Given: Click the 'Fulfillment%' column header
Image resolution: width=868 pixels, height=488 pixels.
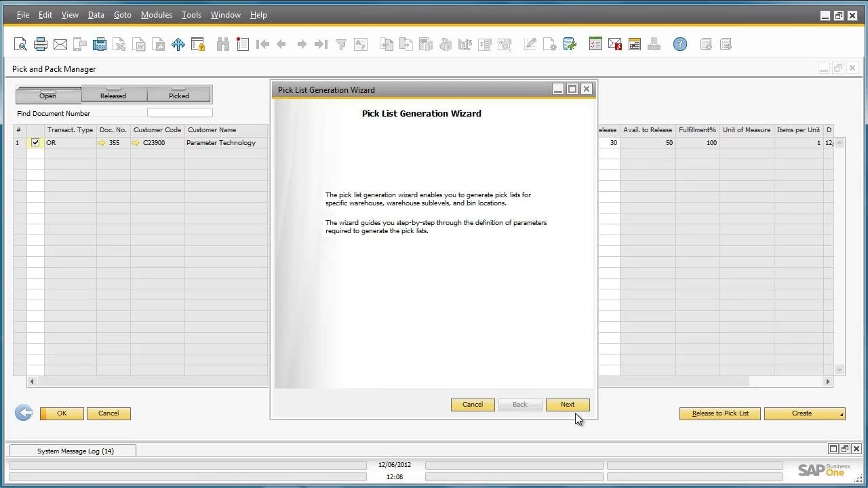Looking at the screenshot, I should point(697,130).
